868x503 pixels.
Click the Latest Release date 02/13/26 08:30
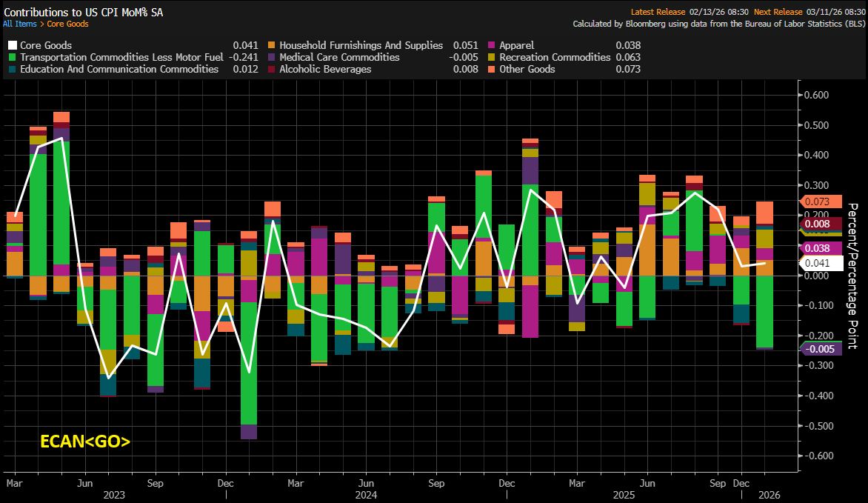719,12
